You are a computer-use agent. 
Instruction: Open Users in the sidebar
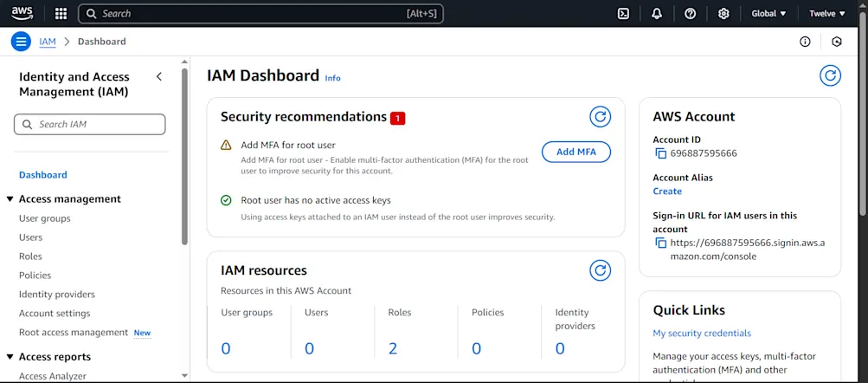30,237
